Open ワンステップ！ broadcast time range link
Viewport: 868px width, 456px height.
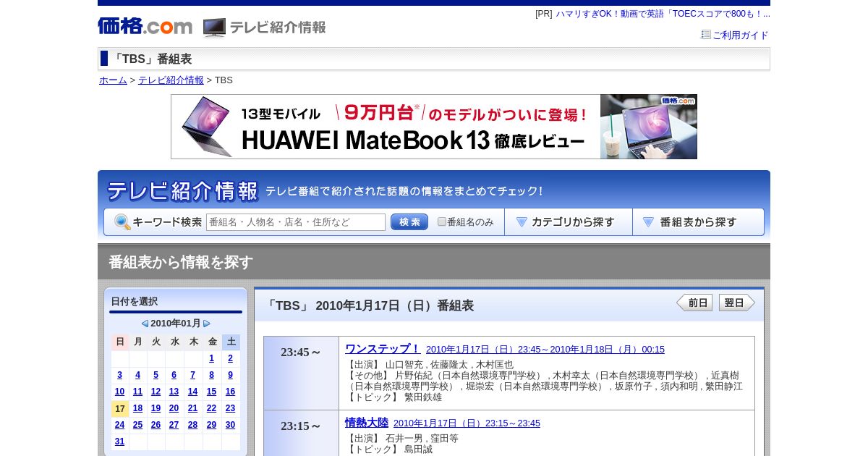tap(545, 350)
